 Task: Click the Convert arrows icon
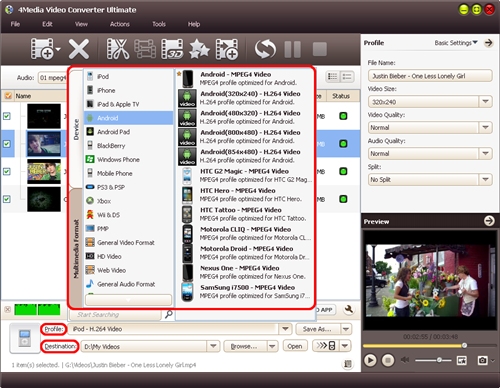point(265,49)
